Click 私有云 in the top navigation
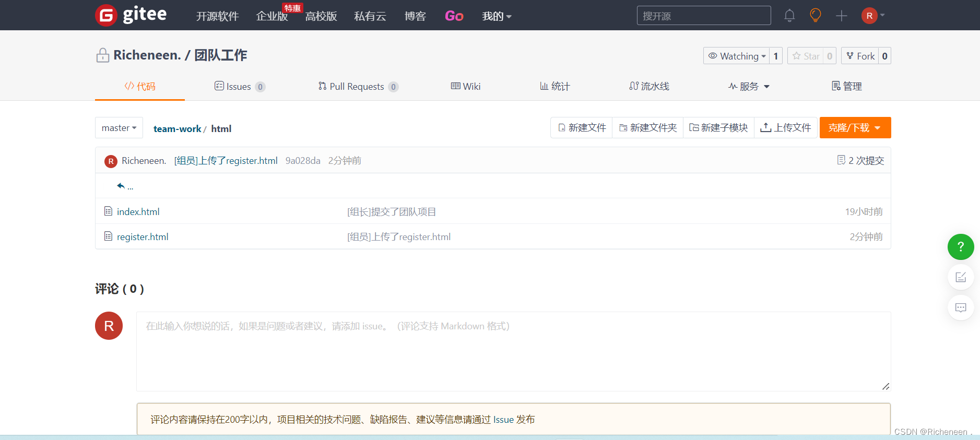Image resolution: width=980 pixels, height=440 pixels. [x=370, y=16]
